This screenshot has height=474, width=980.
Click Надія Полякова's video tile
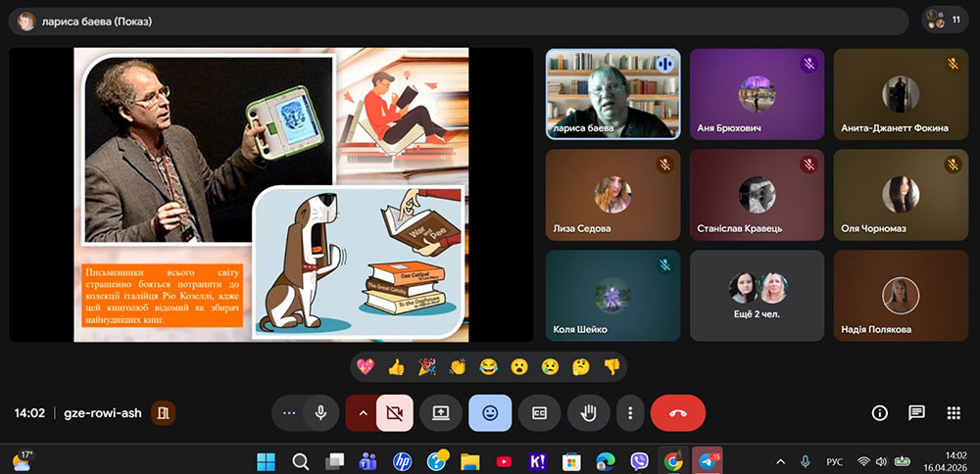pyautogui.click(x=900, y=295)
